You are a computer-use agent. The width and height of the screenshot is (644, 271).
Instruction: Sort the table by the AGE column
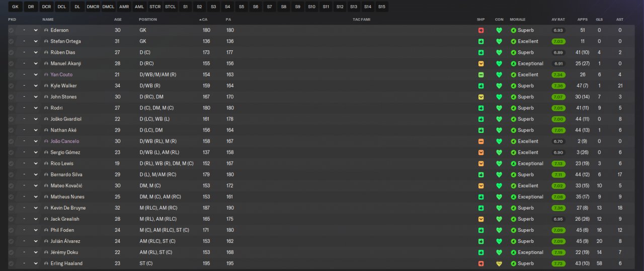click(118, 19)
